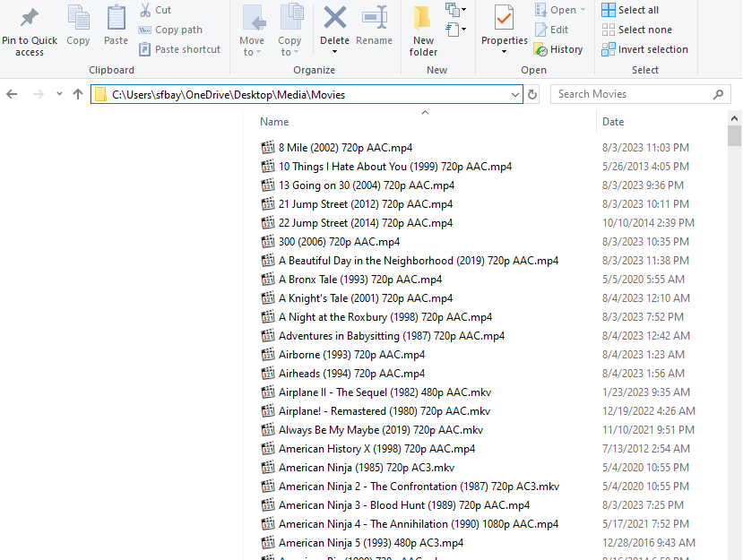The width and height of the screenshot is (743, 560).
Task: Expand the Delete dropdown arrow
Action: (x=334, y=52)
